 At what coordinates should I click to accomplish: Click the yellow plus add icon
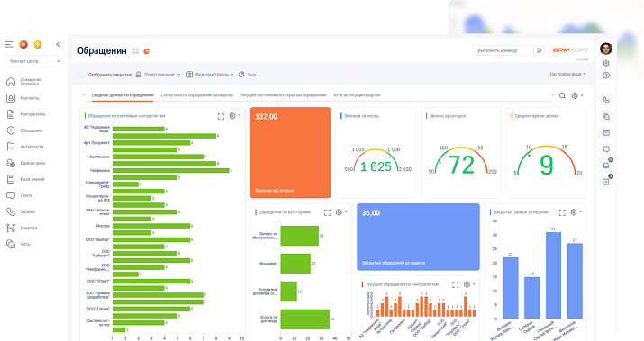pyautogui.click(x=37, y=44)
